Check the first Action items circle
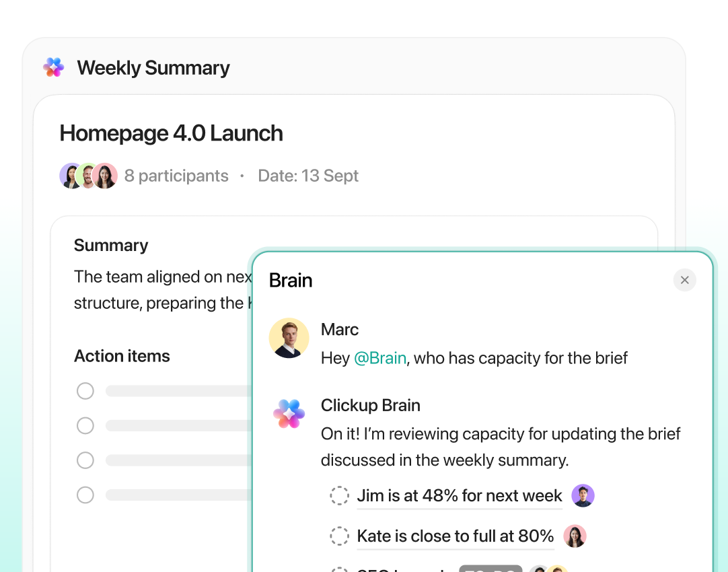728x572 pixels. click(x=85, y=391)
